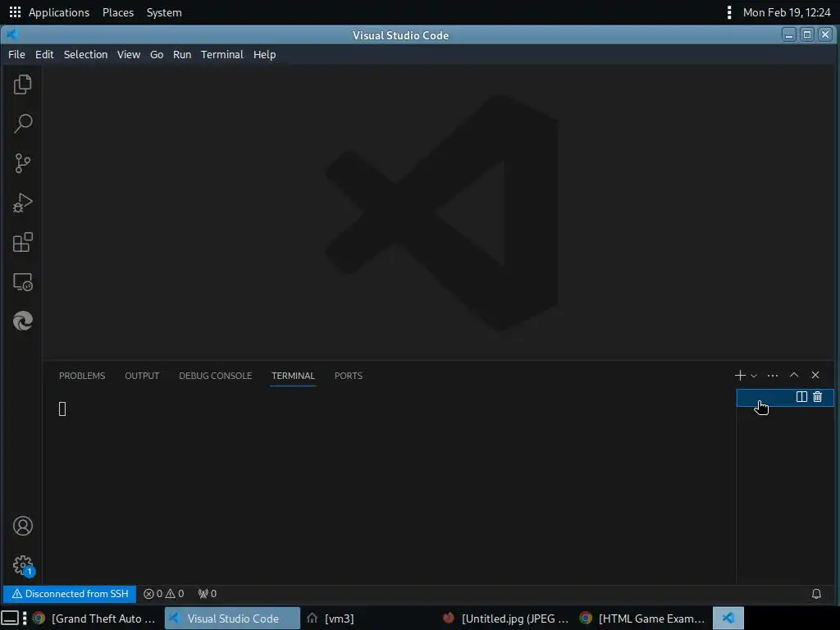Viewport: 840px width, 630px height.
Task: Open the View menu
Action: tap(129, 55)
